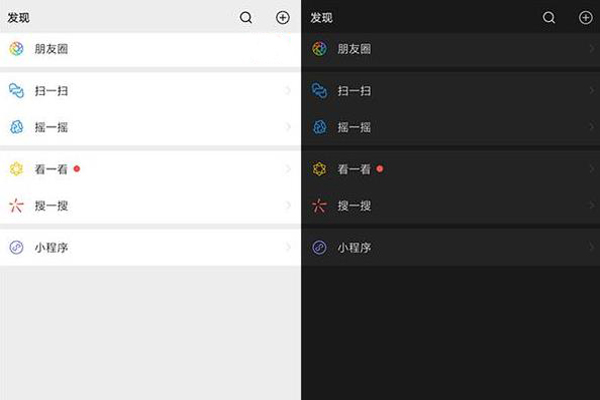Open 看一看 icon in dark mode panel
The width and height of the screenshot is (600, 400).
pos(319,169)
